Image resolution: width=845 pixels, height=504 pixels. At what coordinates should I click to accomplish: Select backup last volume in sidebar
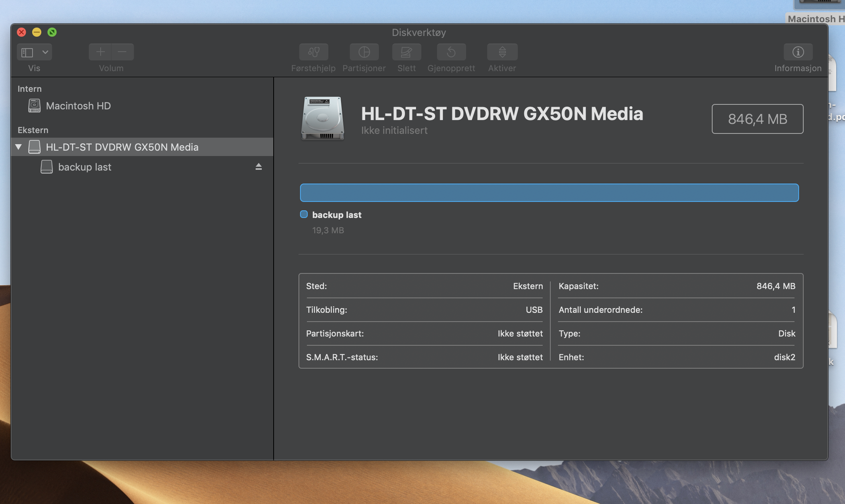85,167
